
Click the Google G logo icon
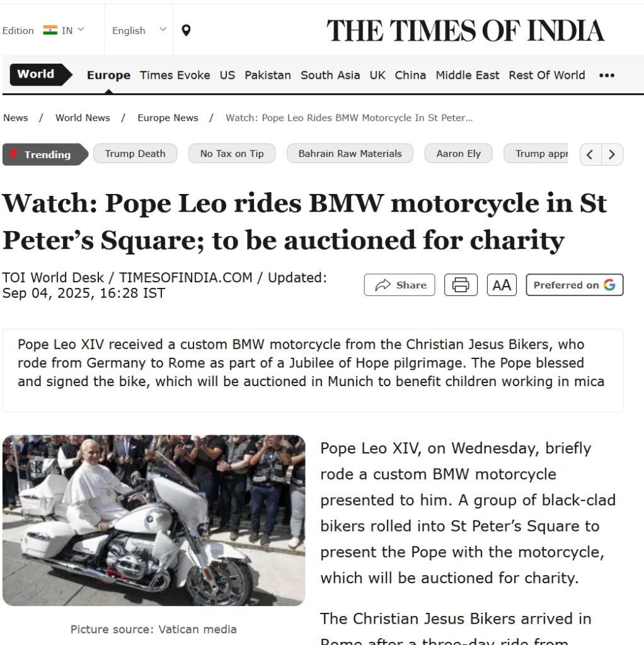click(609, 285)
